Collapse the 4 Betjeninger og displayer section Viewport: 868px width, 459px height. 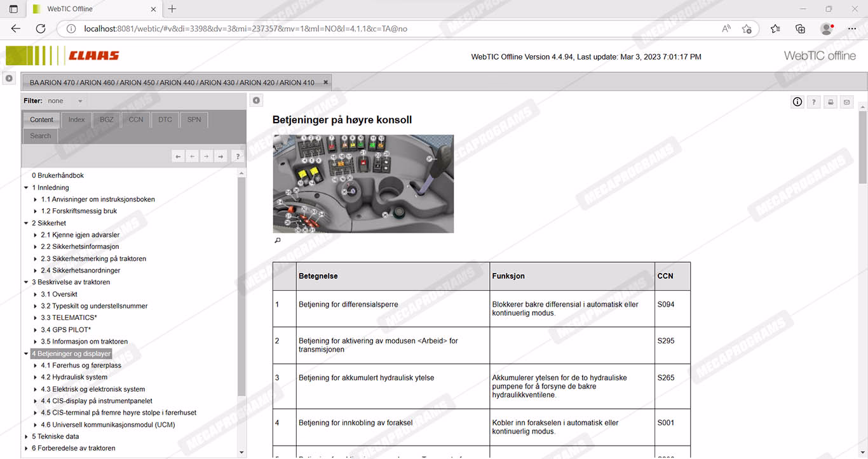coord(26,354)
